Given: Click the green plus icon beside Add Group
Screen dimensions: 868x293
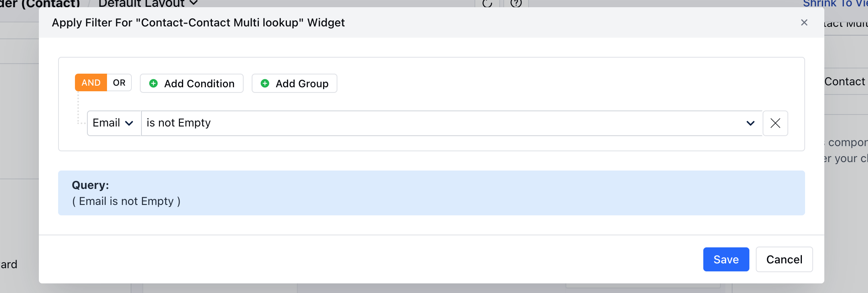Looking at the screenshot, I should (265, 83).
